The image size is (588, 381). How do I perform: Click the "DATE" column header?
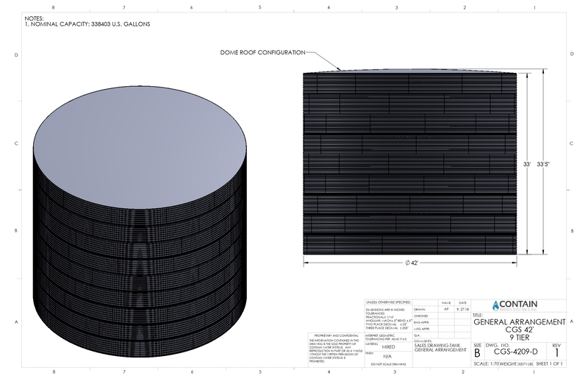point(462,302)
